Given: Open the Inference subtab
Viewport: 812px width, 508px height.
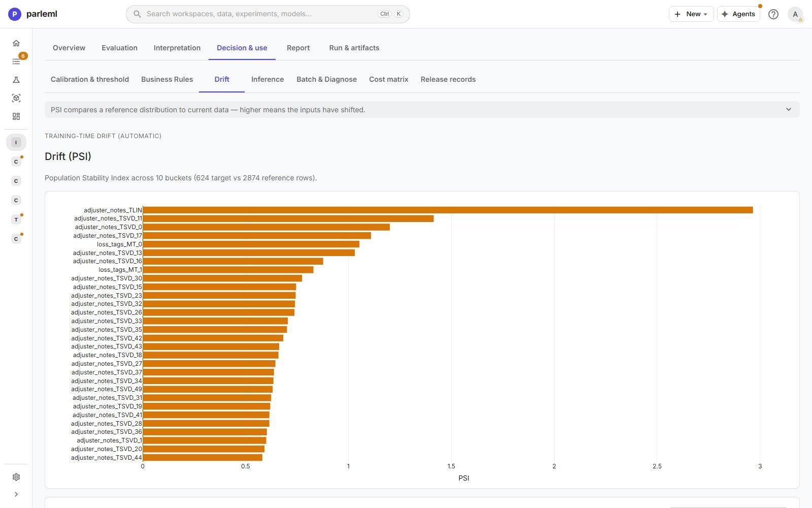Looking at the screenshot, I should (x=267, y=79).
